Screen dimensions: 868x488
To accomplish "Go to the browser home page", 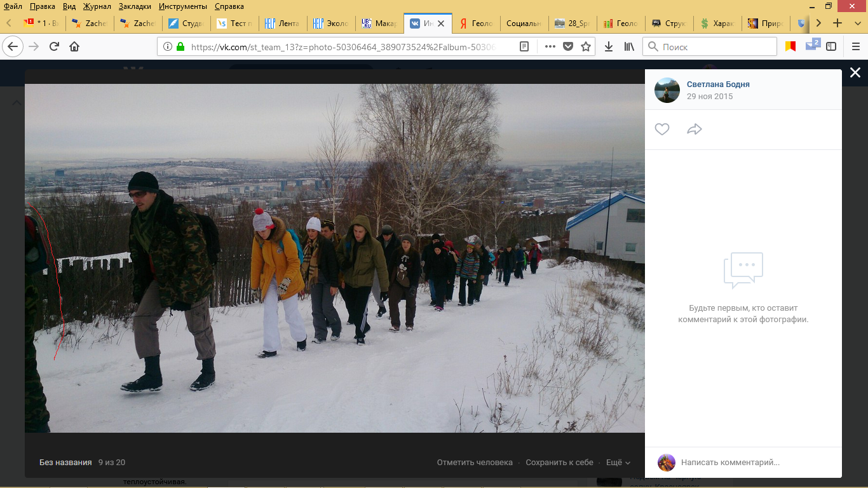I will (74, 46).
